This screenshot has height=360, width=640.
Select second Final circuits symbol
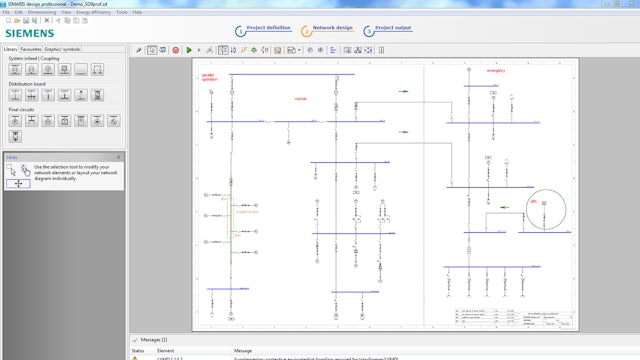(31, 121)
